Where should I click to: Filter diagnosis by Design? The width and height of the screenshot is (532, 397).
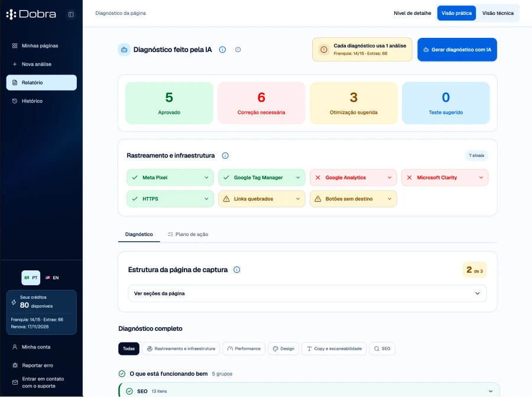(284, 348)
